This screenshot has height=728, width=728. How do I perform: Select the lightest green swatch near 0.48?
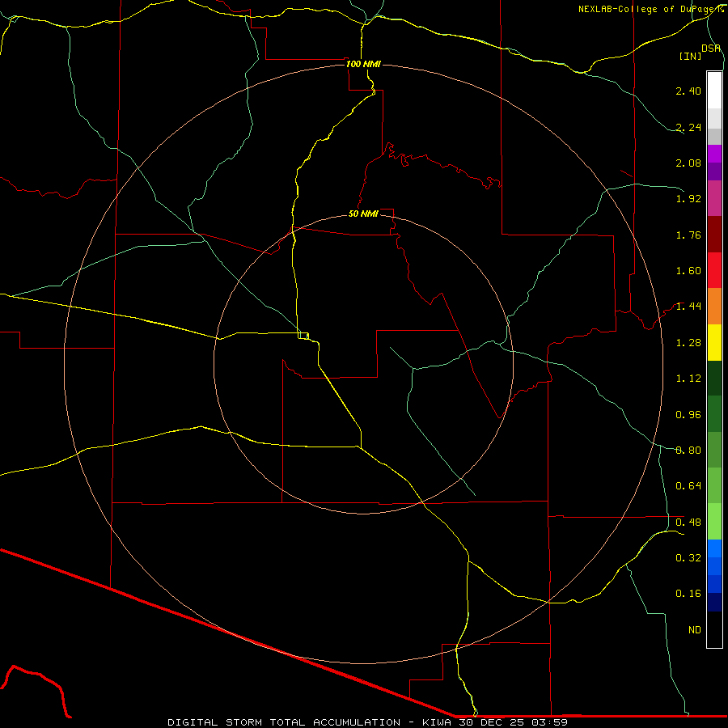point(714,522)
